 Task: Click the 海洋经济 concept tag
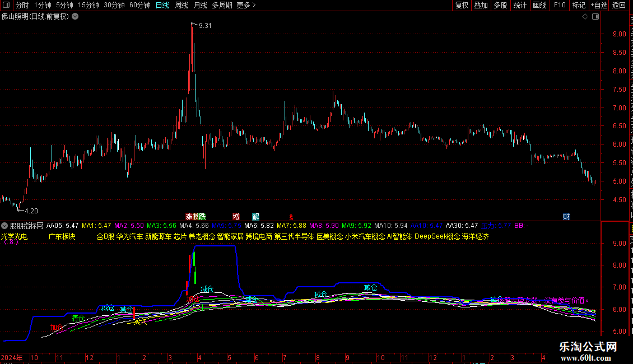(x=476, y=236)
